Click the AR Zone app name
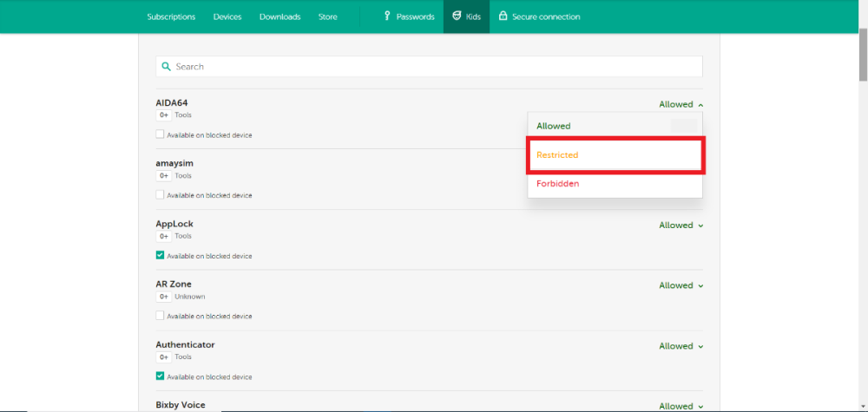Screen dimensions: 868x412 point(174,284)
